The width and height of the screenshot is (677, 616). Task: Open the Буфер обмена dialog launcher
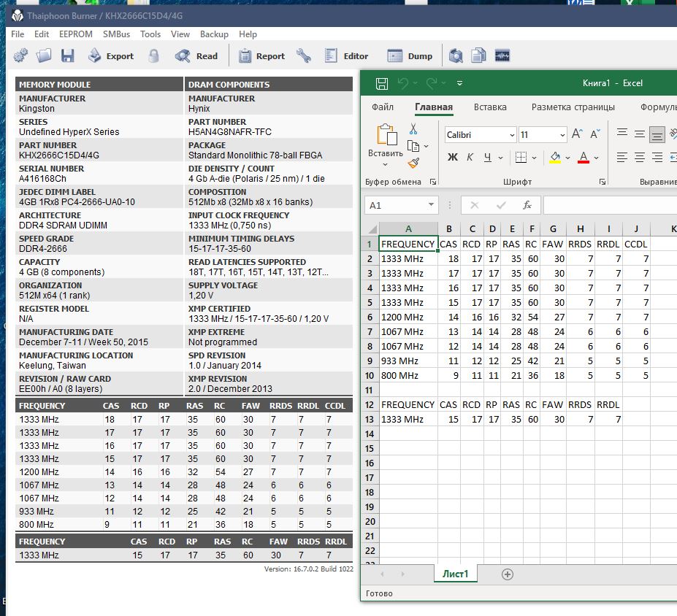[432, 182]
